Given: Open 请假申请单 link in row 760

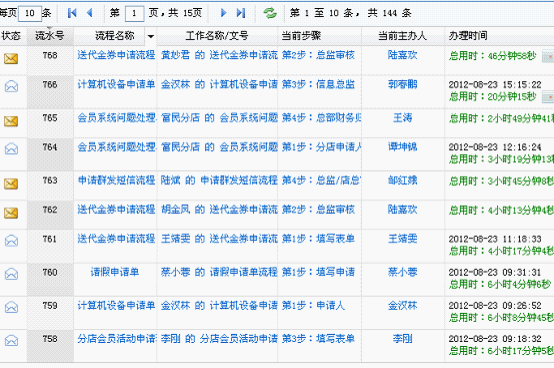Looking at the screenshot, I should [115, 272].
